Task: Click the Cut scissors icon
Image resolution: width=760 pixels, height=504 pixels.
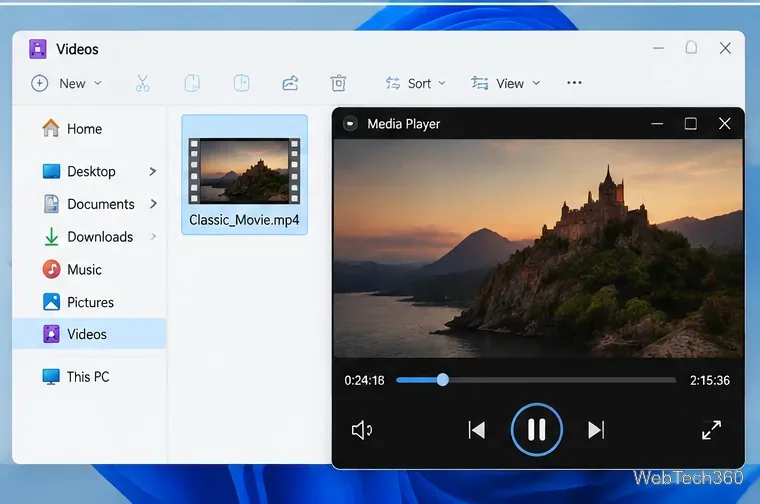Action: (x=142, y=83)
